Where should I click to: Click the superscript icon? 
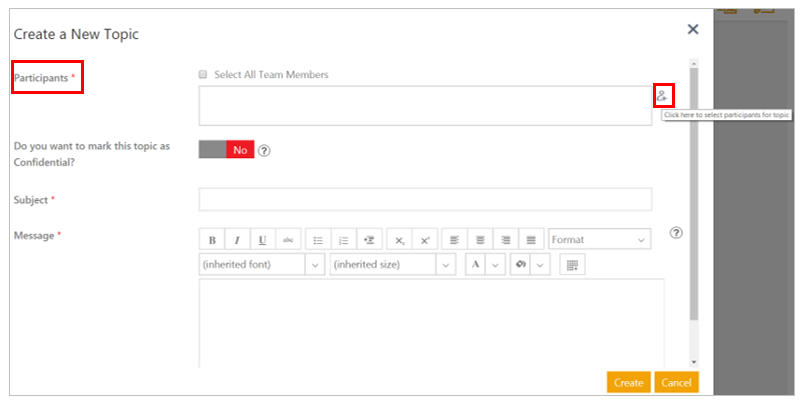pyautogui.click(x=424, y=240)
